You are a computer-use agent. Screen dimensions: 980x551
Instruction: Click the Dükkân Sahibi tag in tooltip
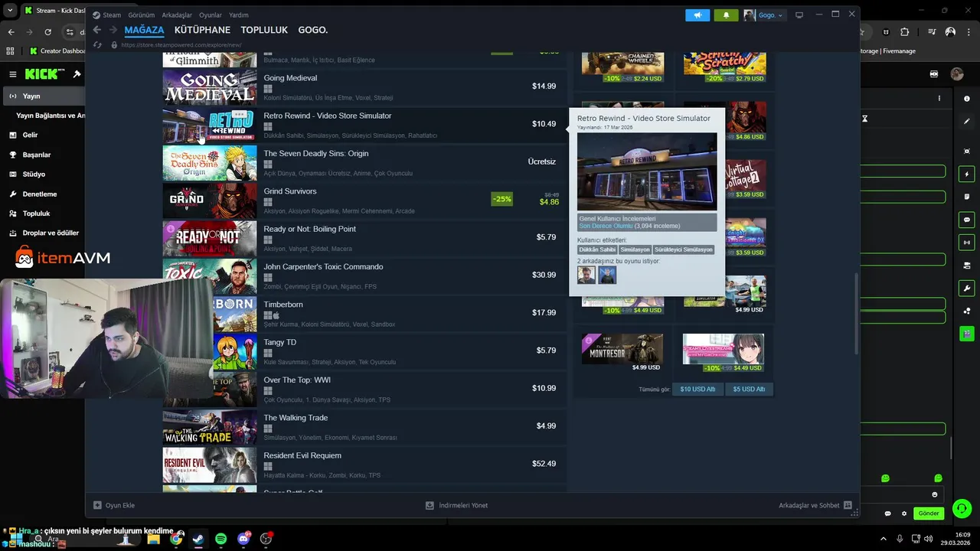pyautogui.click(x=597, y=249)
